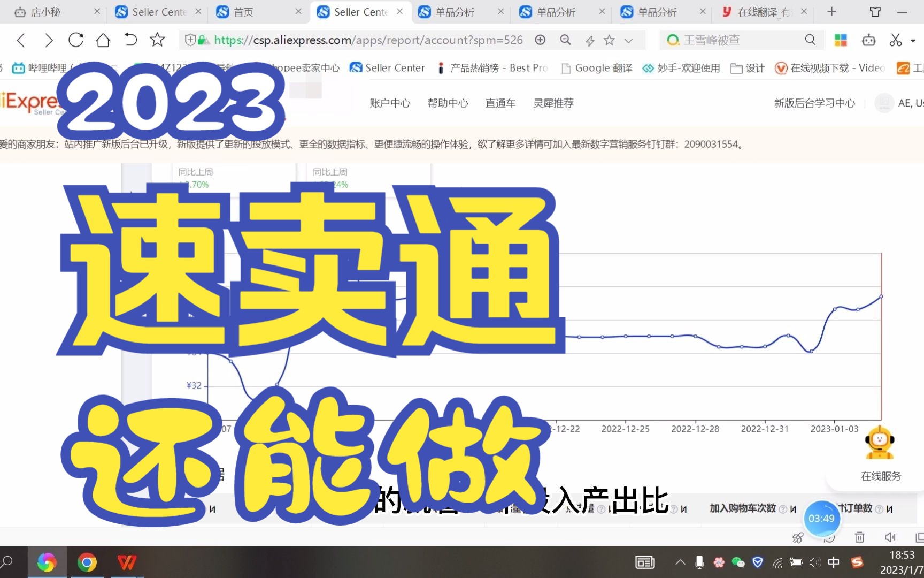This screenshot has height=578, width=924.
Task: Switch to last 单品分析 tab
Action: tap(663, 12)
